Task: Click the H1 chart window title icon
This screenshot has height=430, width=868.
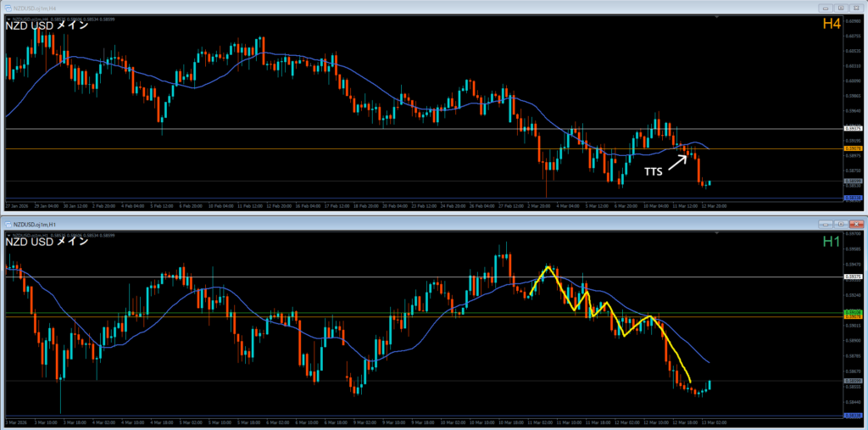Action: (x=8, y=223)
